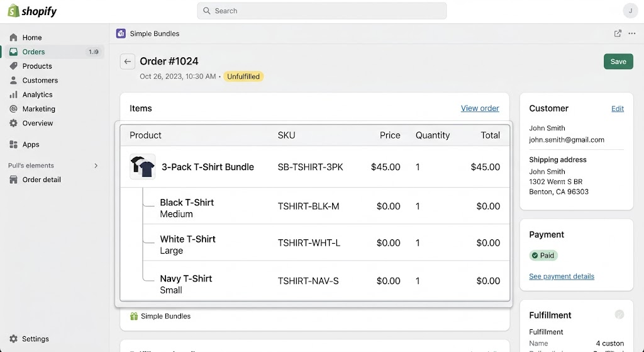
Task: Go to Customers page
Action: (x=40, y=80)
